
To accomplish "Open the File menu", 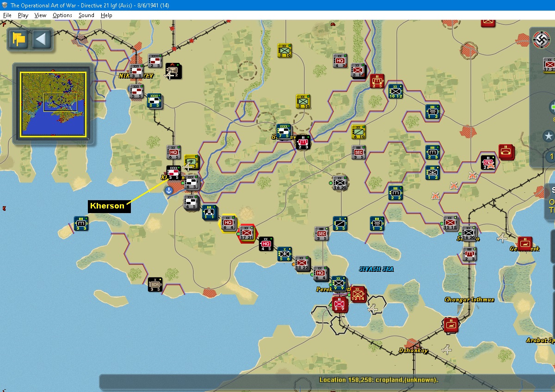I will (7, 15).
